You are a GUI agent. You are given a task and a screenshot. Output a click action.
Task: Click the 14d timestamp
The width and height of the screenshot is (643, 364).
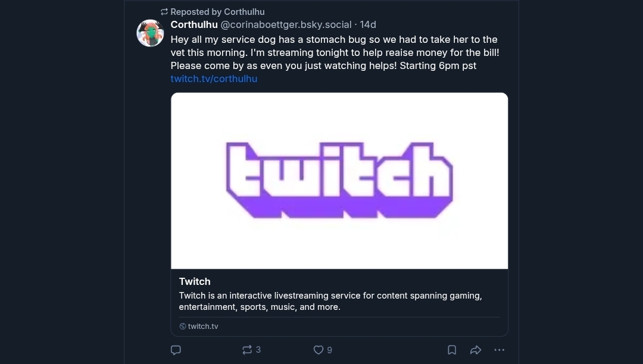tap(368, 24)
